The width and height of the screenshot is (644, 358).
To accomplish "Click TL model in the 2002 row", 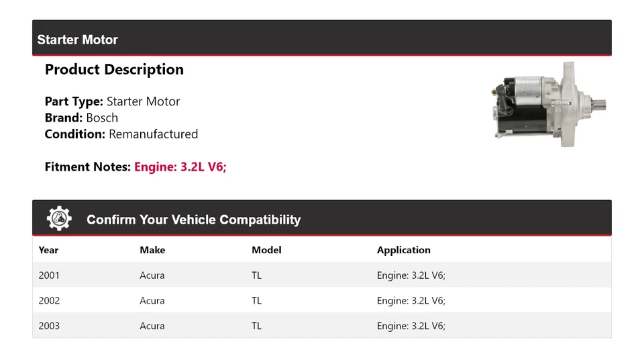I will pos(256,301).
